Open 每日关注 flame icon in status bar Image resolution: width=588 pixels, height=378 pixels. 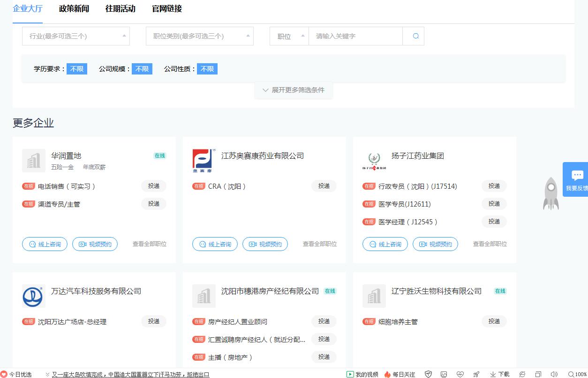400,374
